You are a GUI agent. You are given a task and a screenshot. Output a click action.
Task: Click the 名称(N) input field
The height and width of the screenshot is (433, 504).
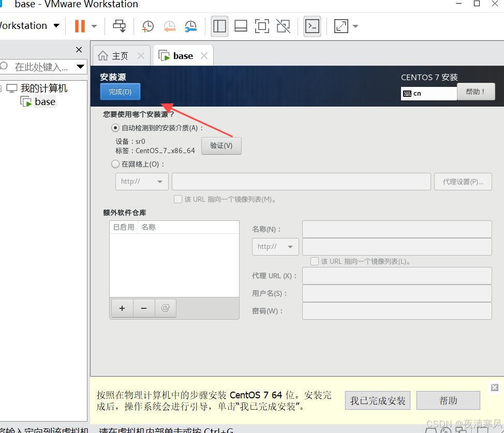397,229
